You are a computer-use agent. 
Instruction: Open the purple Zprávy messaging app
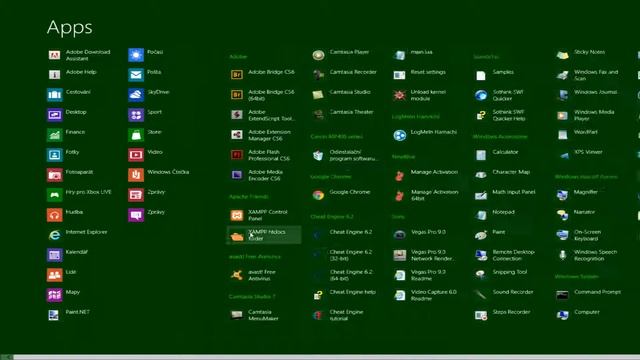point(147,215)
